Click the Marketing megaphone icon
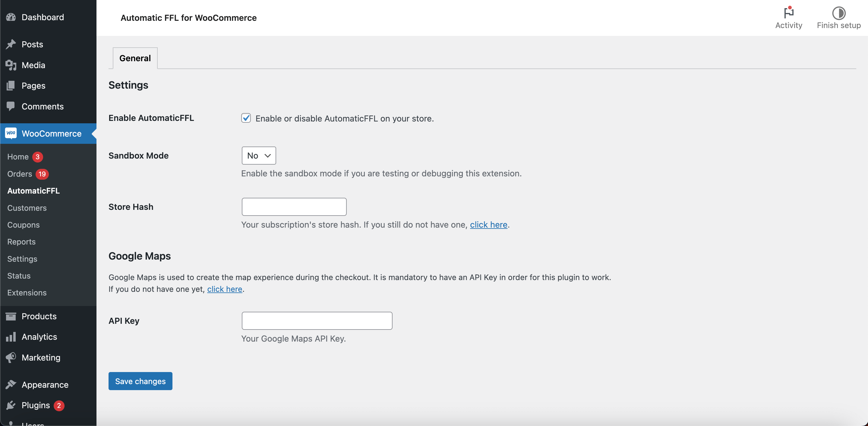The height and width of the screenshot is (426, 868). [11, 357]
